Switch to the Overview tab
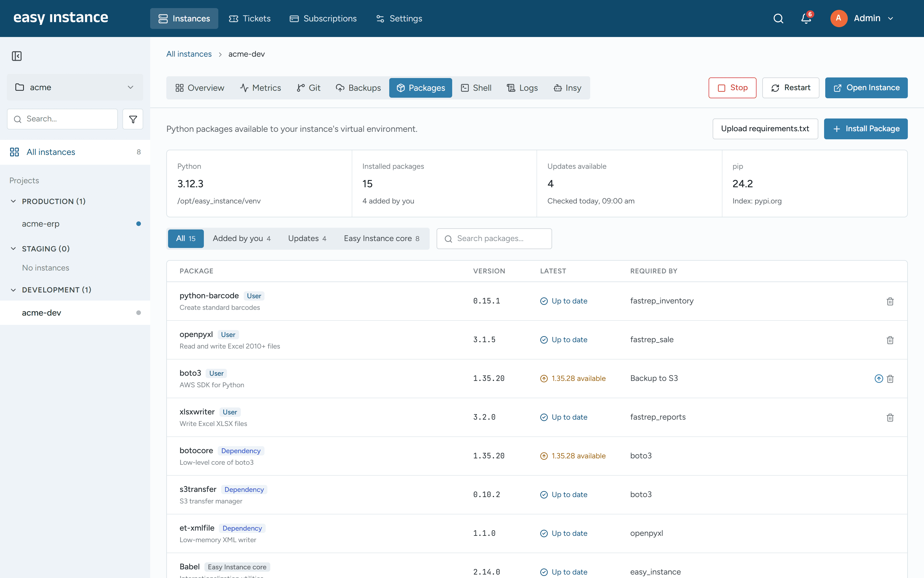This screenshot has width=924, height=578. click(x=200, y=88)
